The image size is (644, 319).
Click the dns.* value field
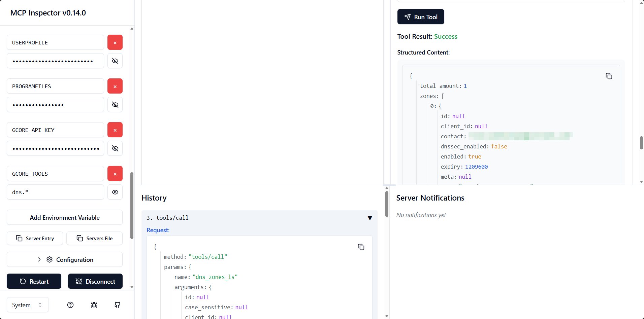(55, 192)
